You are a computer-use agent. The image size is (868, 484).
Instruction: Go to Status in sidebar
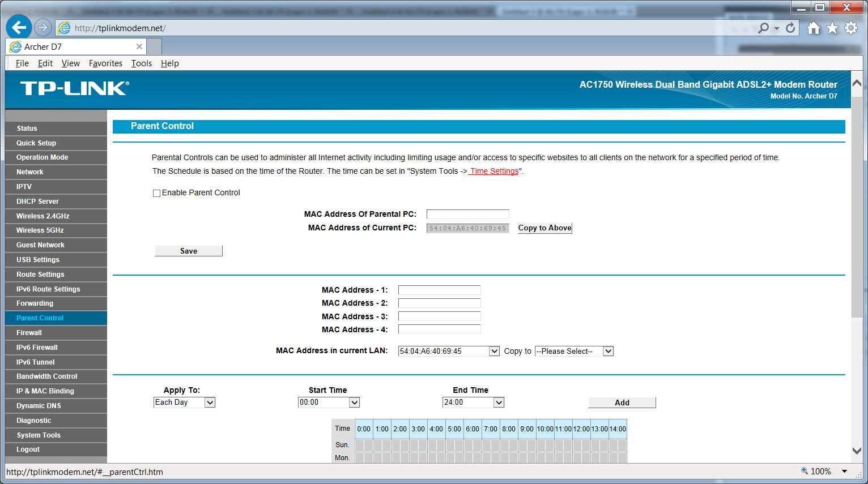(x=56, y=129)
